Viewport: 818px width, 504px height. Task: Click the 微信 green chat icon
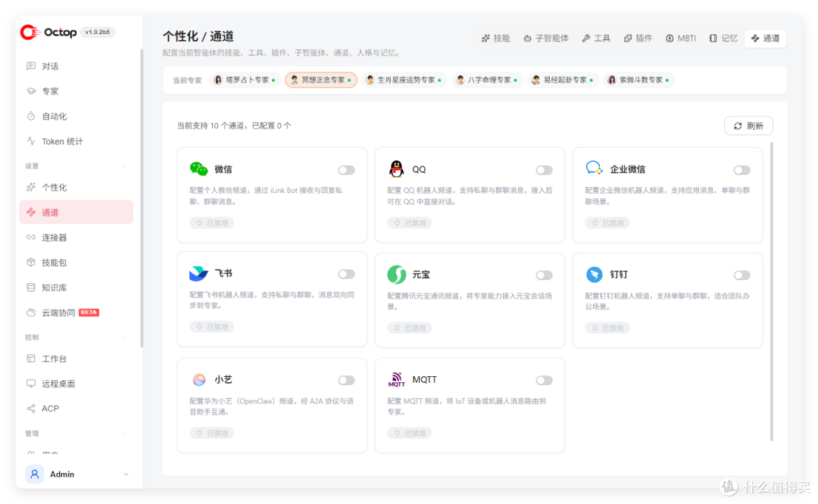[x=198, y=169]
